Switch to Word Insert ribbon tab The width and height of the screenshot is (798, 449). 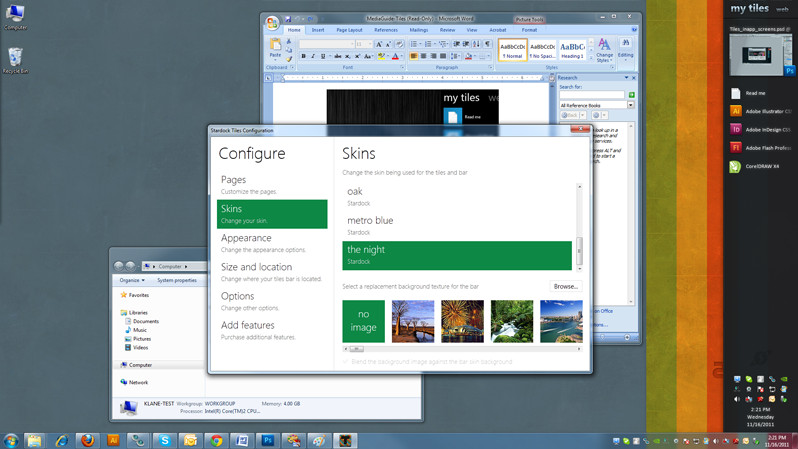tap(318, 30)
